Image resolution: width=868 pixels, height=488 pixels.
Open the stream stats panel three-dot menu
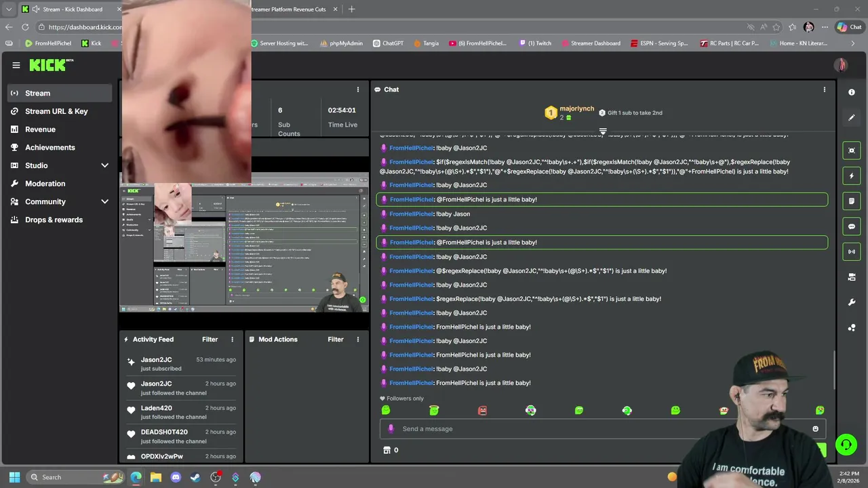click(358, 89)
